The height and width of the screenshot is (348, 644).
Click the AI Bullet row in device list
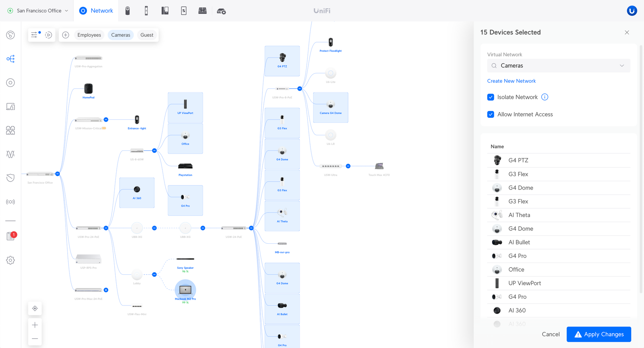click(x=559, y=242)
